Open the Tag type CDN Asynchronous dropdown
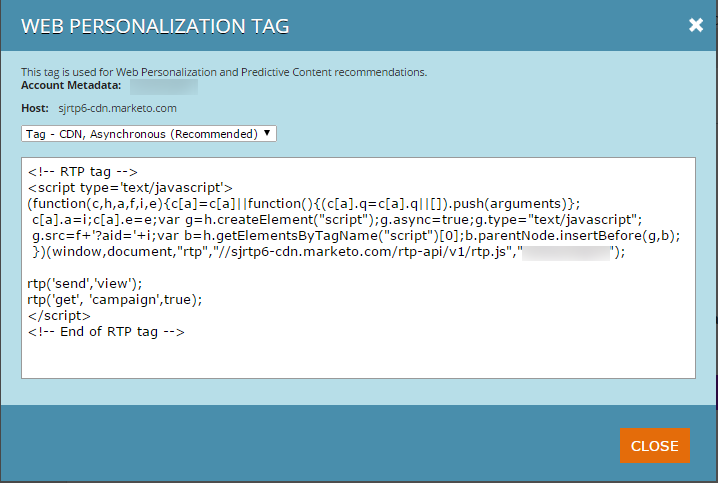718x483 pixels. tap(149, 134)
